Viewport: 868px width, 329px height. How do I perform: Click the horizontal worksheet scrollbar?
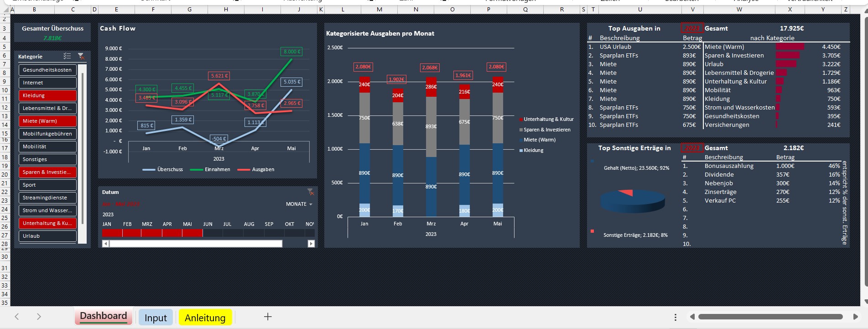coord(770,317)
